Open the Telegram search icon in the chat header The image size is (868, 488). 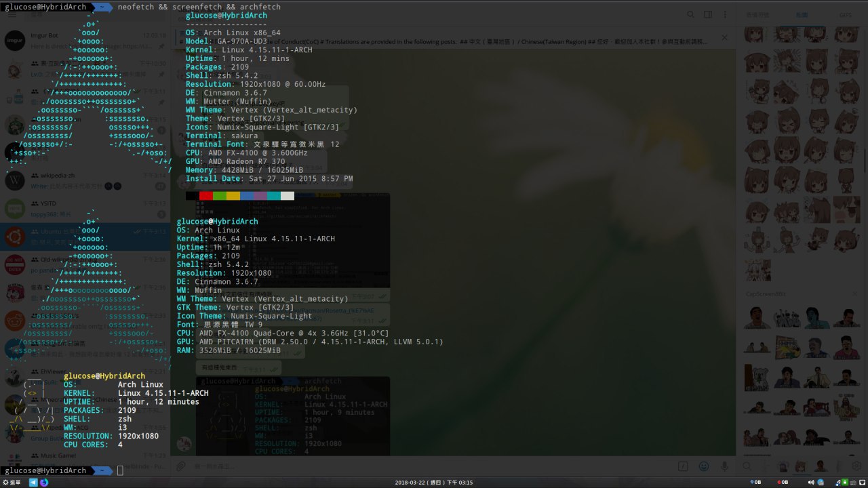(x=690, y=14)
